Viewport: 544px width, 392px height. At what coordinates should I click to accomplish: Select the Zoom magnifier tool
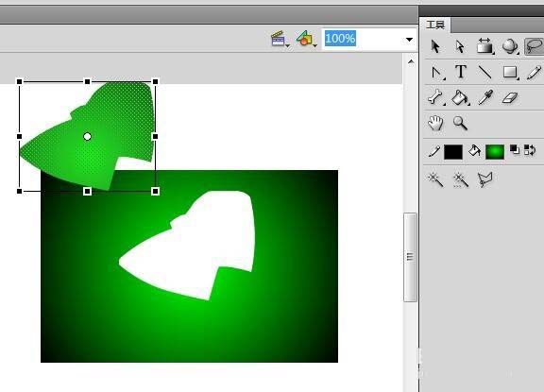460,123
